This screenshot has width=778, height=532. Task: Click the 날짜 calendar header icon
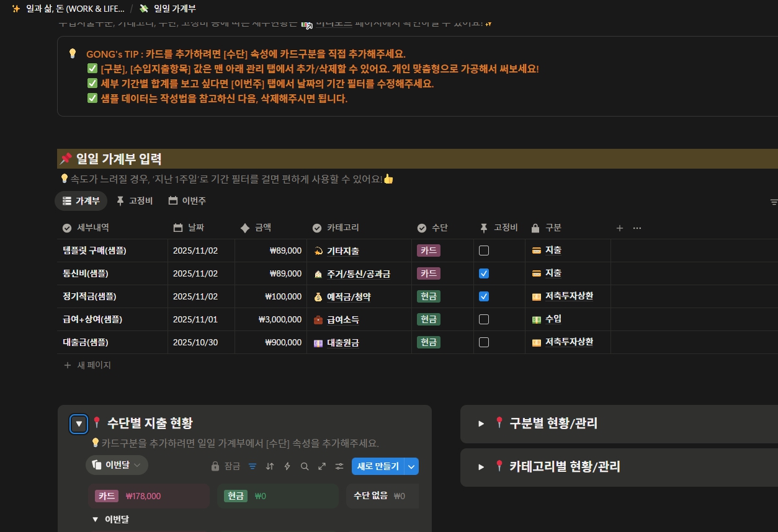pyautogui.click(x=178, y=228)
